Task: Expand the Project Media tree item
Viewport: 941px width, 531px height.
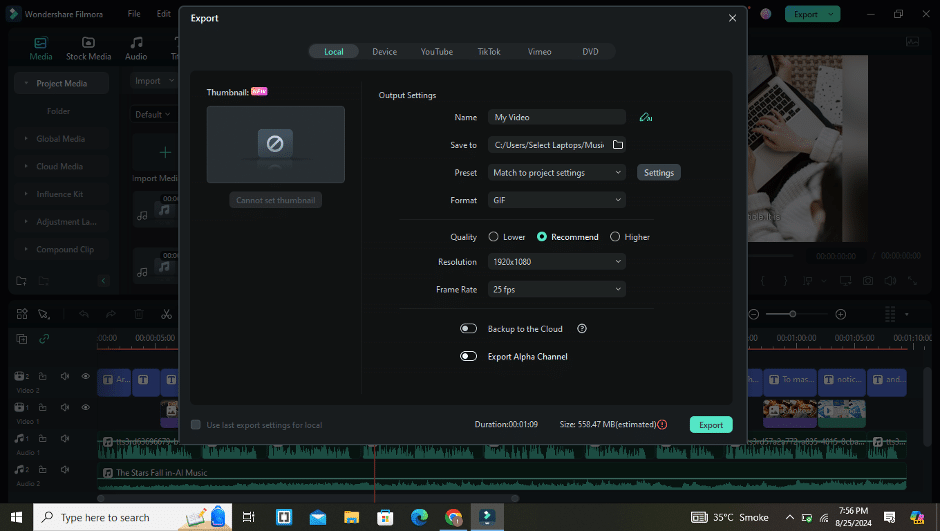Action: click(26, 83)
